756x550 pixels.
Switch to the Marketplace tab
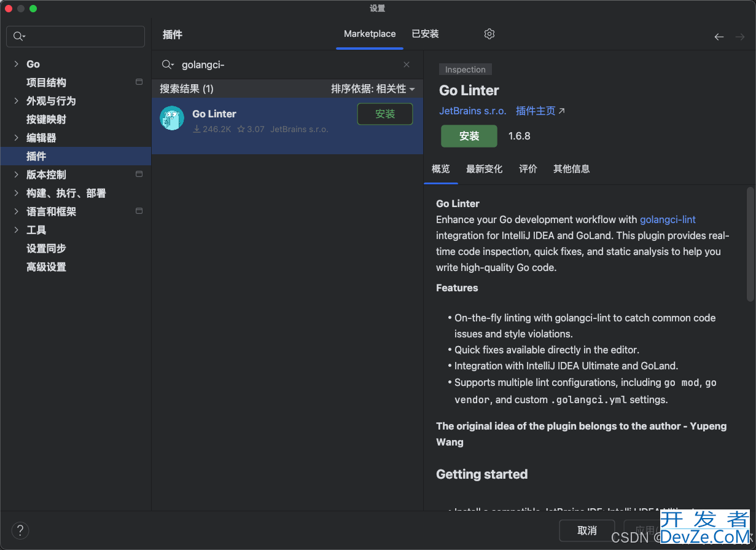click(370, 34)
